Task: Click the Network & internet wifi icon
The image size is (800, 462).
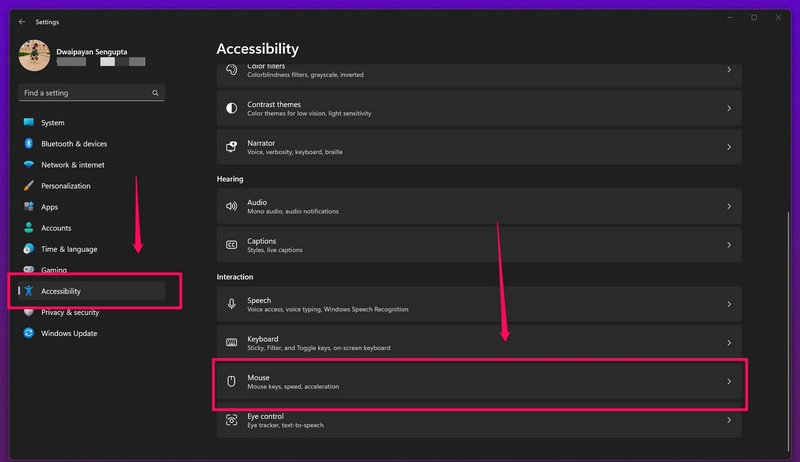Action: tap(29, 165)
